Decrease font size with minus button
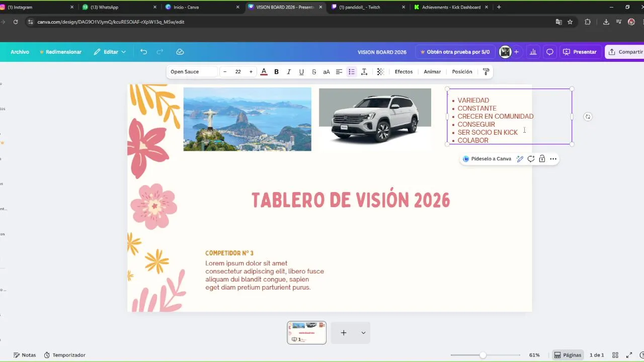The image size is (644, 362). tap(225, 72)
